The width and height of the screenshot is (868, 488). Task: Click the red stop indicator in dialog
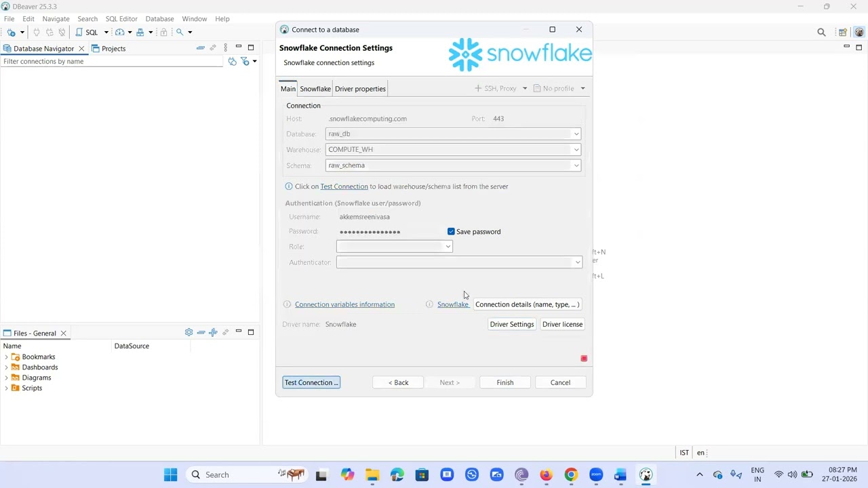click(x=584, y=359)
